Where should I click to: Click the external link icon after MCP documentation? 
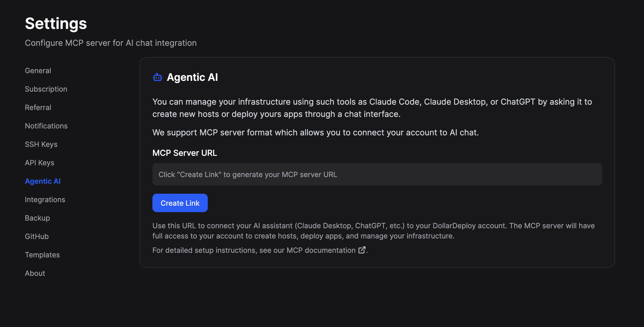pos(362,250)
